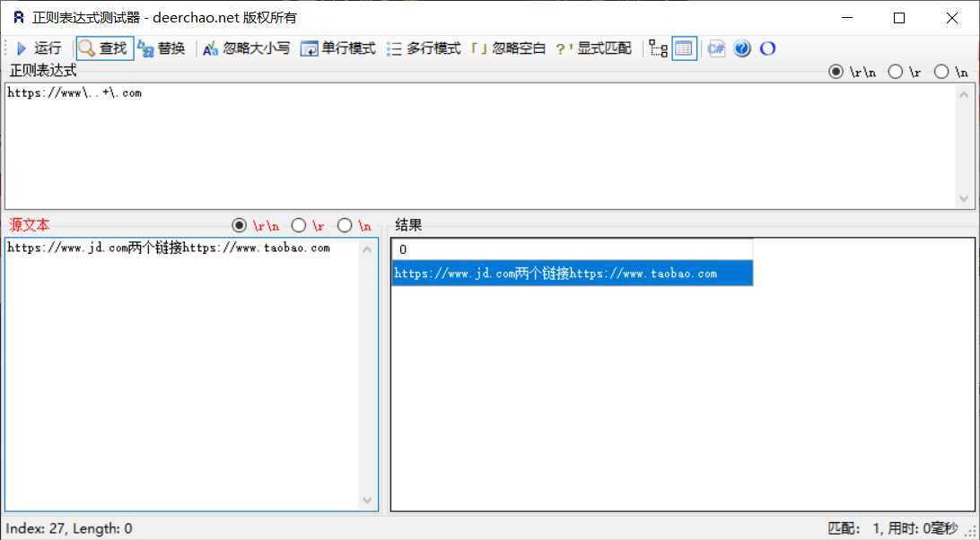This screenshot has height=540, width=980.
Task: Click regex box scrollbar down arrow
Action: [x=964, y=198]
